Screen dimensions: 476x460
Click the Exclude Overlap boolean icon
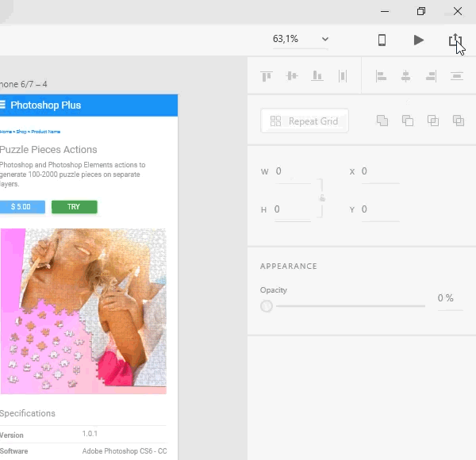(459, 121)
